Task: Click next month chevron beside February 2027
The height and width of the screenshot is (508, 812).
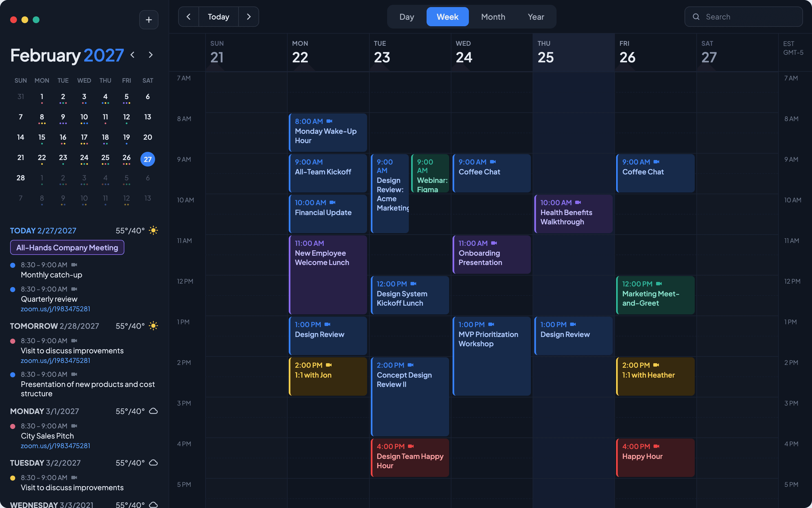Action: [151, 55]
